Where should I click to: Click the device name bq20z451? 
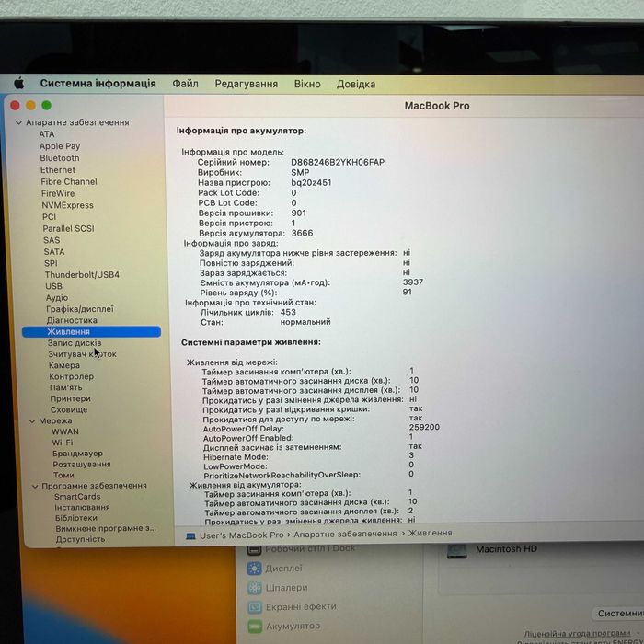coord(311,182)
